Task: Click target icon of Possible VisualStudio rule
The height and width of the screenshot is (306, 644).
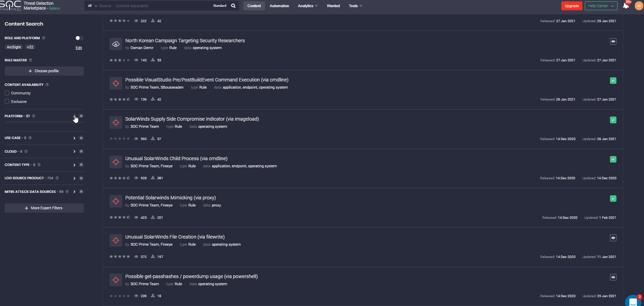Action: pyautogui.click(x=116, y=83)
